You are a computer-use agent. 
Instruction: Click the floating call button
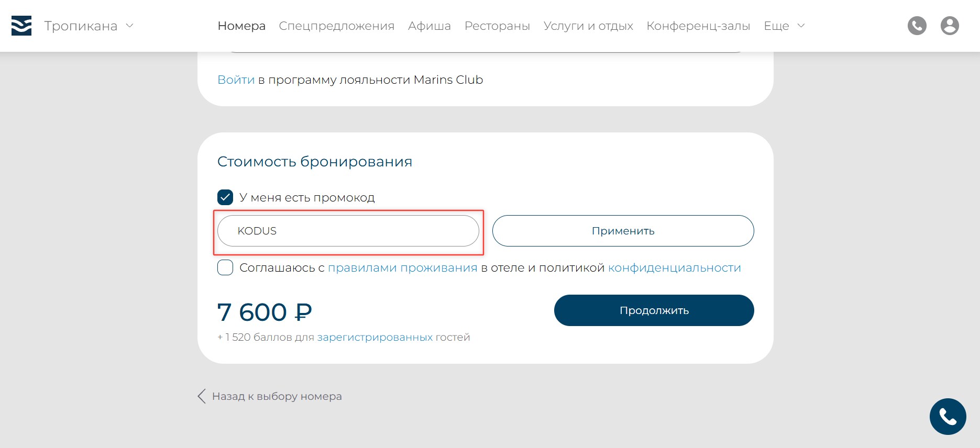coord(948,417)
